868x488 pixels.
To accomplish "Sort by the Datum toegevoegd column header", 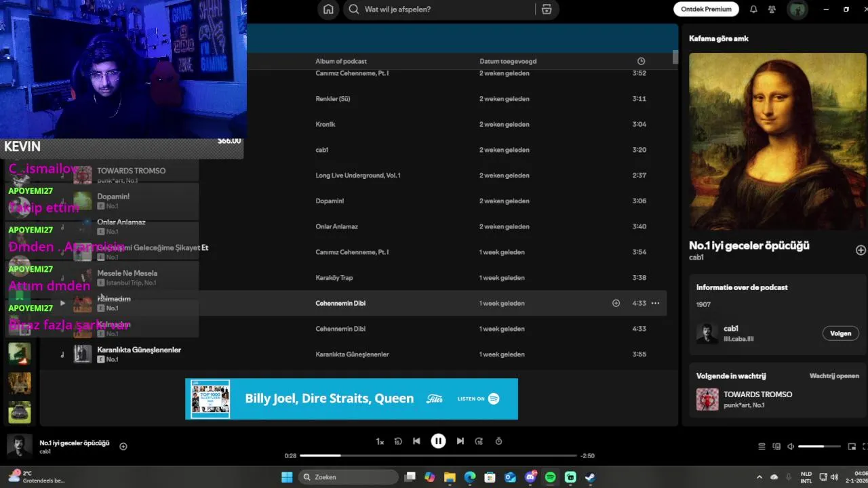I will [508, 61].
